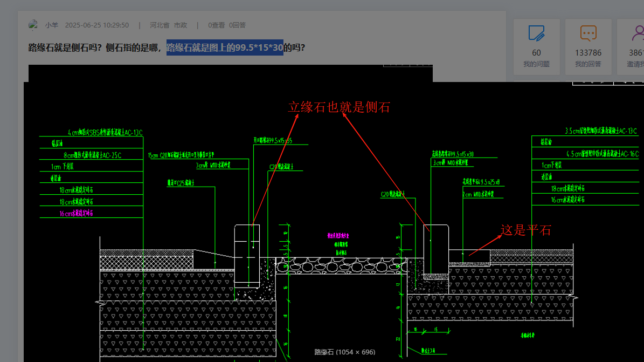Select the 河北省 region tag
The height and width of the screenshot is (362, 644).
pos(160,25)
